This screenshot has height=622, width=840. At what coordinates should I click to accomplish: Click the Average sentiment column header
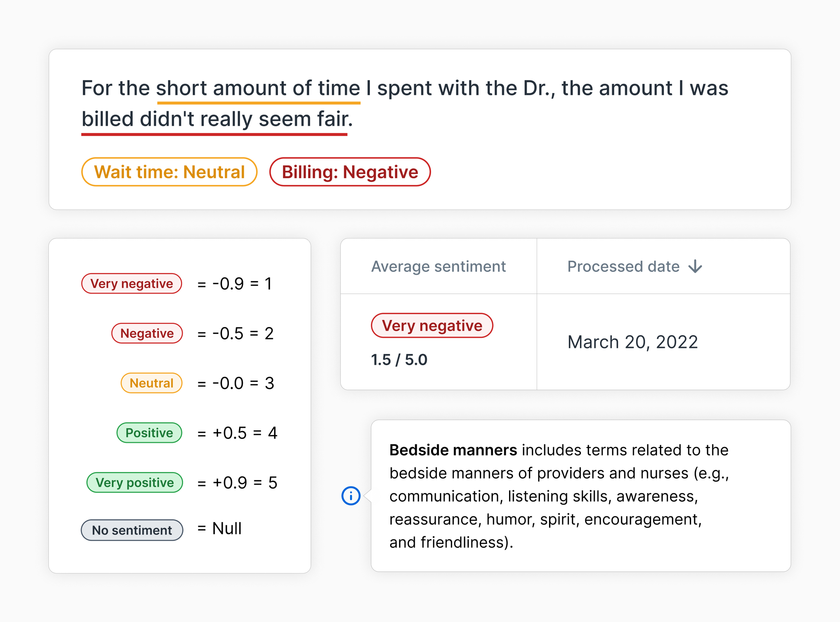[x=438, y=266]
